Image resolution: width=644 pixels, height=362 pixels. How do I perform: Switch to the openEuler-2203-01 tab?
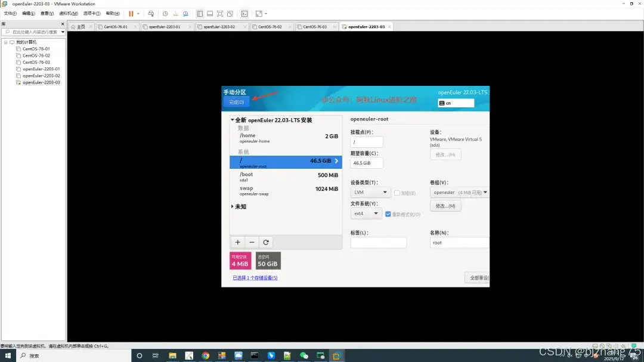(165, 27)
